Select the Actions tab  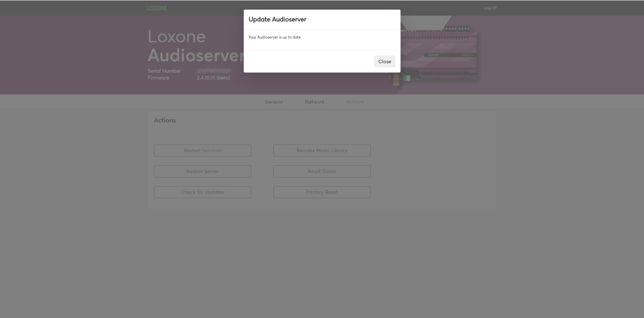point(355,102)
